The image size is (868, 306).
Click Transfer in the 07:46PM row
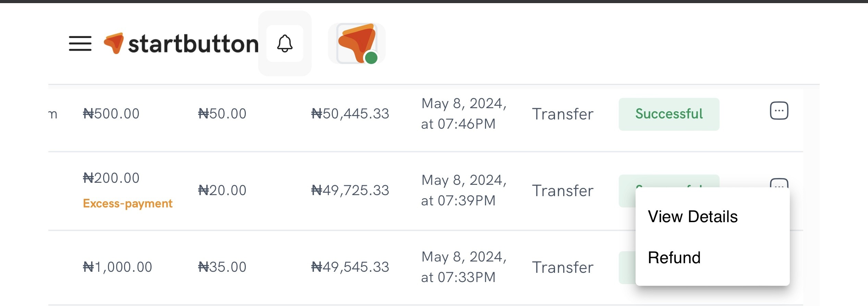[563, 114]
